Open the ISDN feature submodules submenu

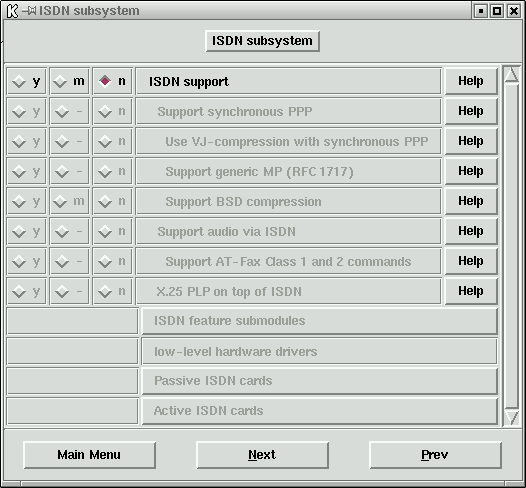[x=319, y=321]
